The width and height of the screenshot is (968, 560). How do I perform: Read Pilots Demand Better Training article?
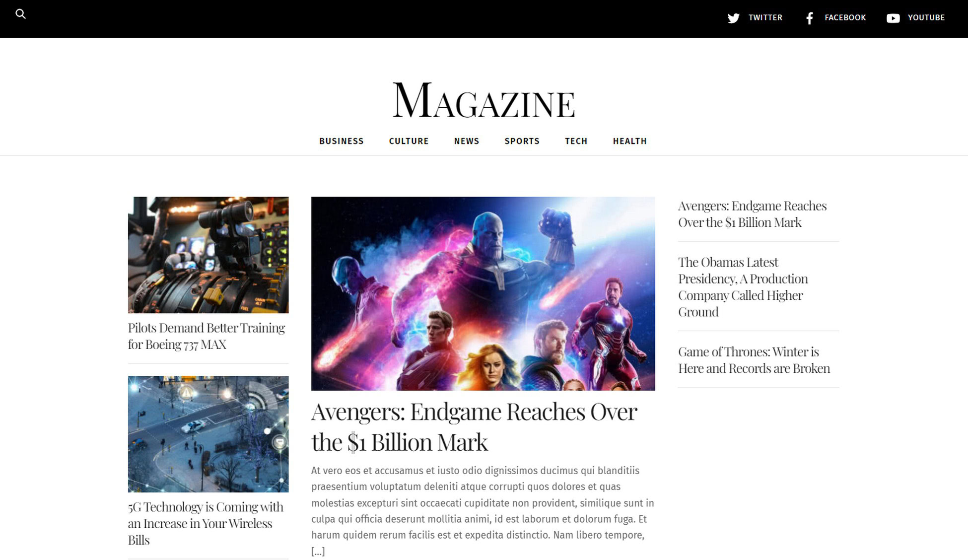(207, 336)
